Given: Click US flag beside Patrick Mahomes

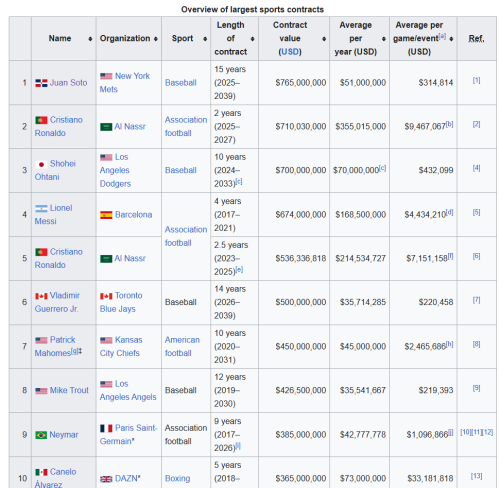Looking at the screenshot, I should (41, 340).
